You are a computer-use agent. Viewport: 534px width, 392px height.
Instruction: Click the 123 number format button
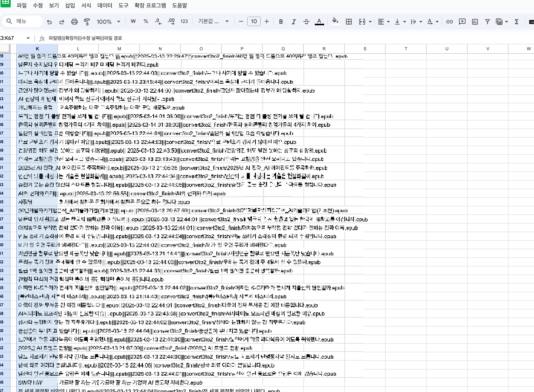pos(184,21)
